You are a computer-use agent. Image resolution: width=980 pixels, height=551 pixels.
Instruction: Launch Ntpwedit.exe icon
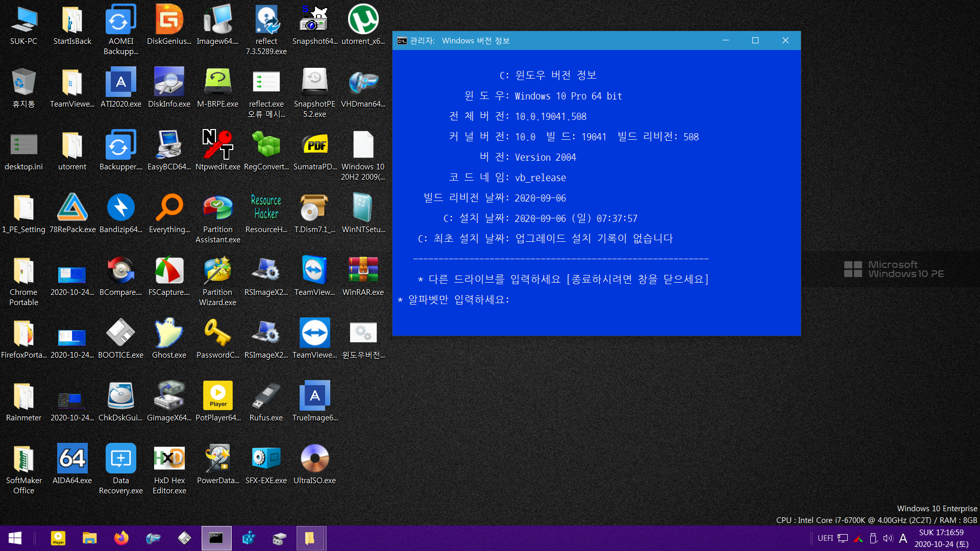[x=217, y=151]
